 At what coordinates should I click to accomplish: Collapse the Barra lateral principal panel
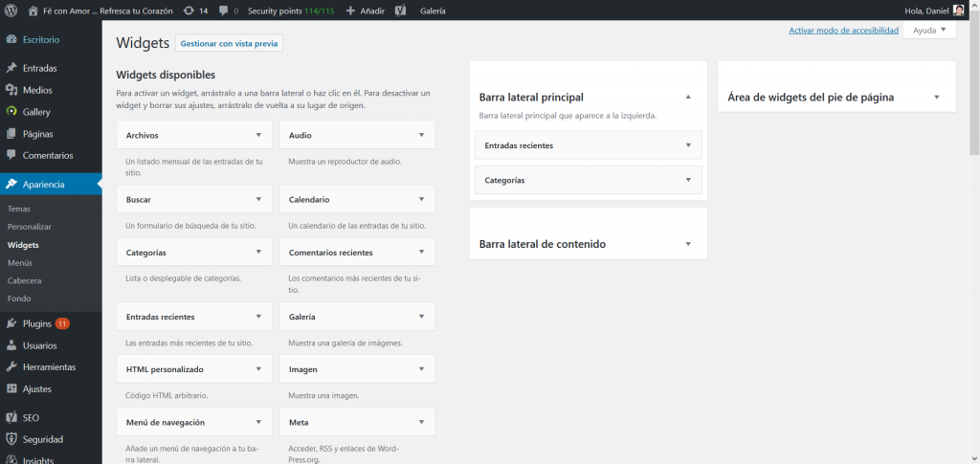coord(688,97)
